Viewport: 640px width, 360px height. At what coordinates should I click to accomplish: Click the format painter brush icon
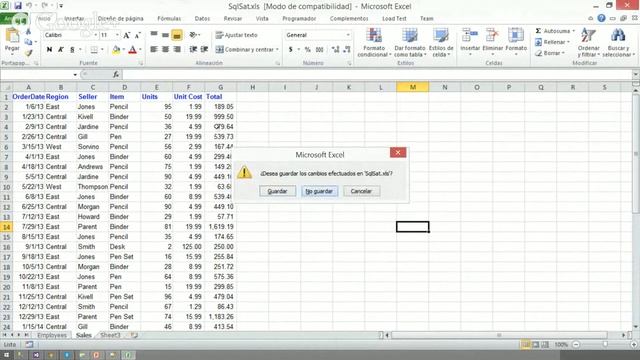pyautogui.click(x=28, y=53)
